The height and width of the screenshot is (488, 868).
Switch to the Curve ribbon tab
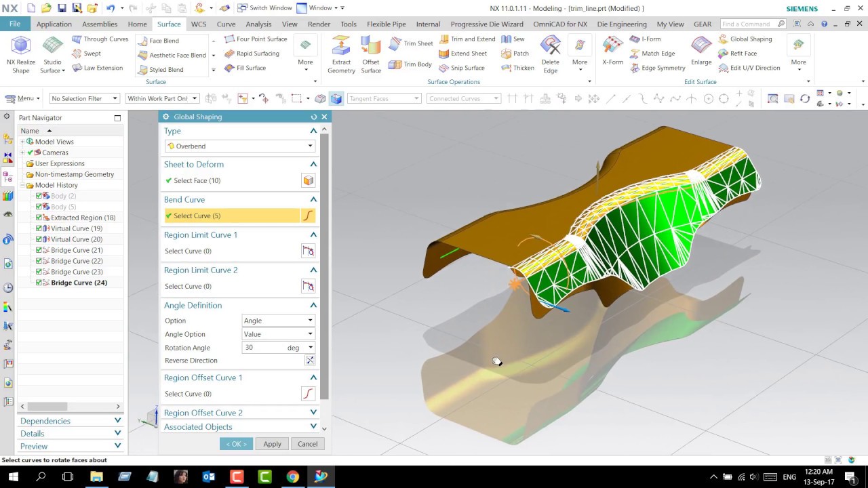[226, 24]
